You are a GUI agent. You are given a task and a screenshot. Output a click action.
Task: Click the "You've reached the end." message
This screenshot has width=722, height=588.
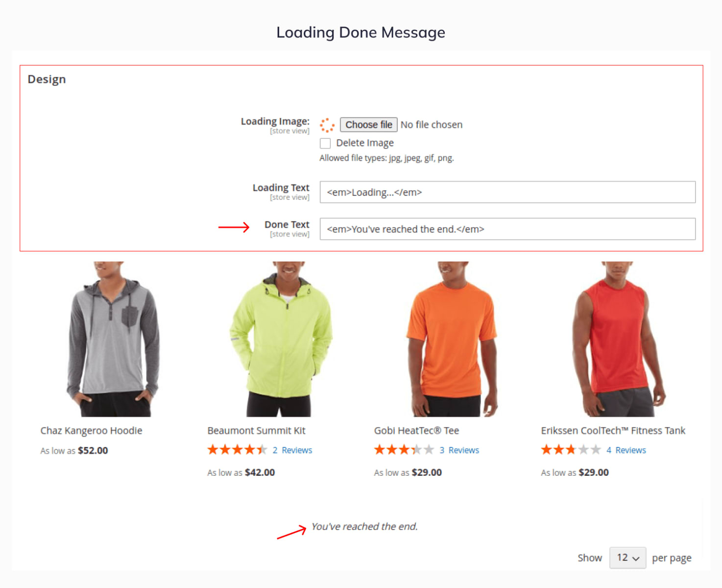364,527
